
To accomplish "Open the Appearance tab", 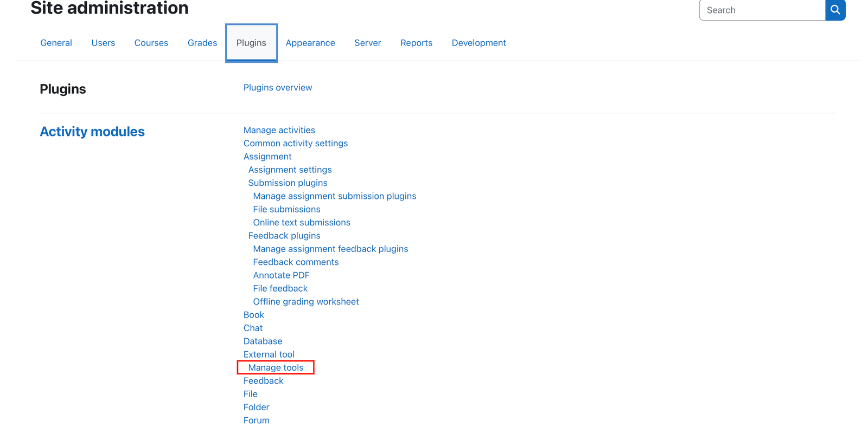I will 310,43.
